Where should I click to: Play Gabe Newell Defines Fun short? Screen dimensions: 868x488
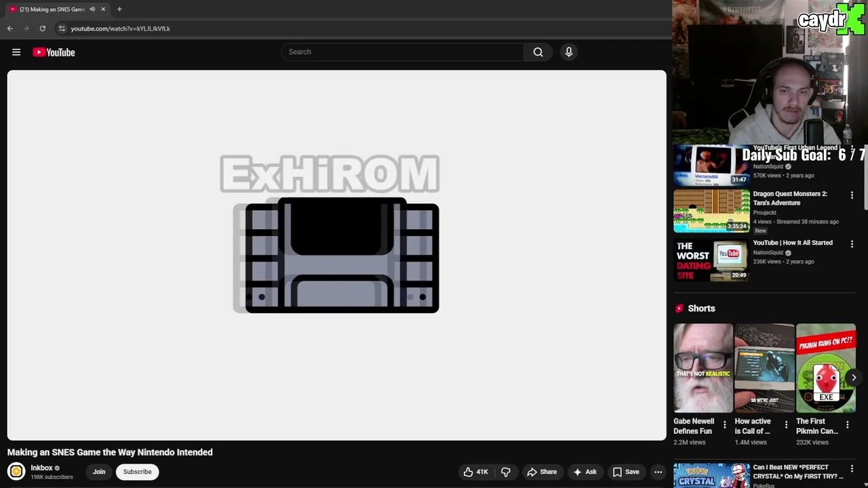703,368
